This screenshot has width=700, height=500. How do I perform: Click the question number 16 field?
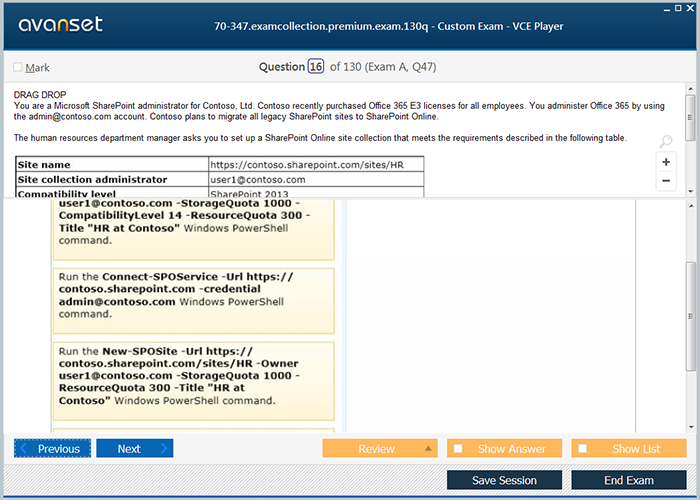pos(316,67)
